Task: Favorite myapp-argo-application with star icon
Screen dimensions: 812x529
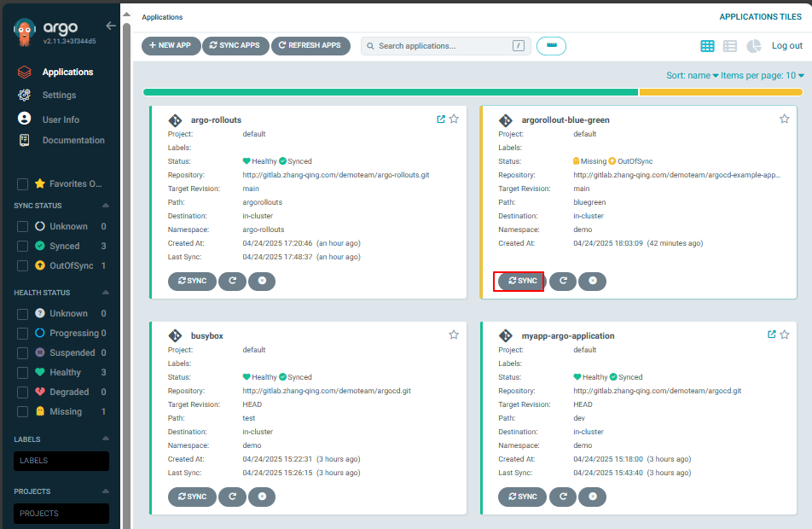Action: [785, 334]
